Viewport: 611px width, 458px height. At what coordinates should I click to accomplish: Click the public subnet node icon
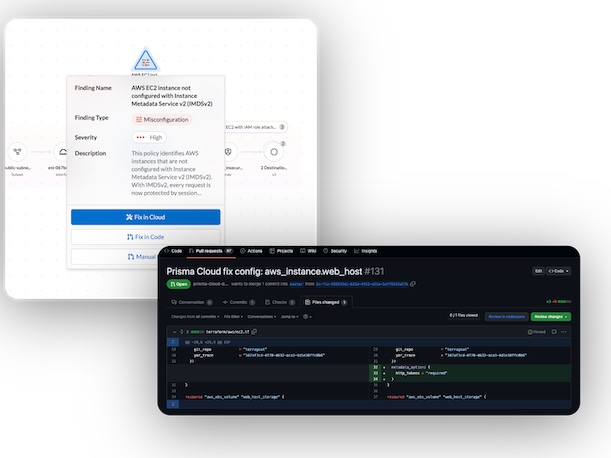(x=17, y=152)
